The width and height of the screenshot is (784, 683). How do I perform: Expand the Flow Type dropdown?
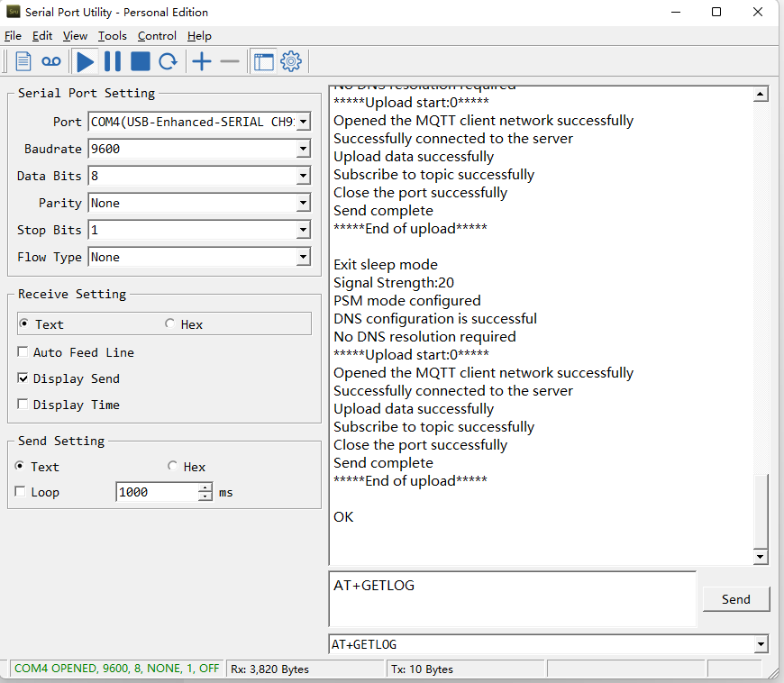303,257
